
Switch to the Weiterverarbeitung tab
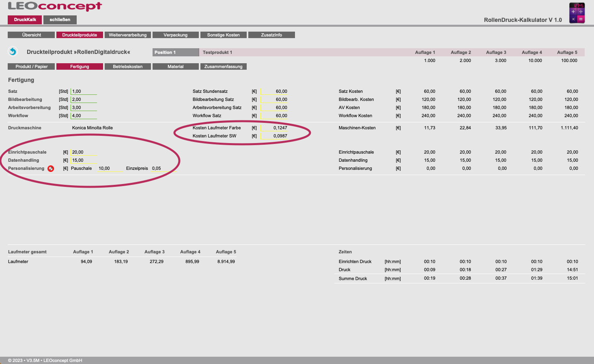tap(127, 35)
